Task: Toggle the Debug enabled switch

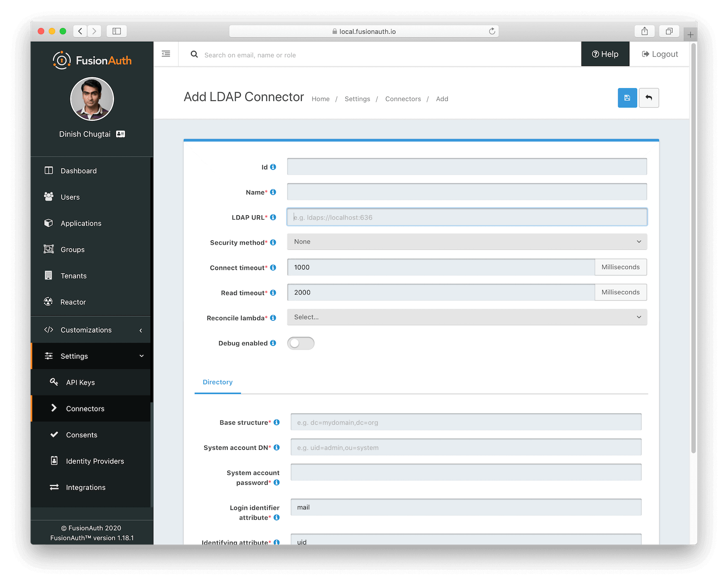Action: (301, 343)
